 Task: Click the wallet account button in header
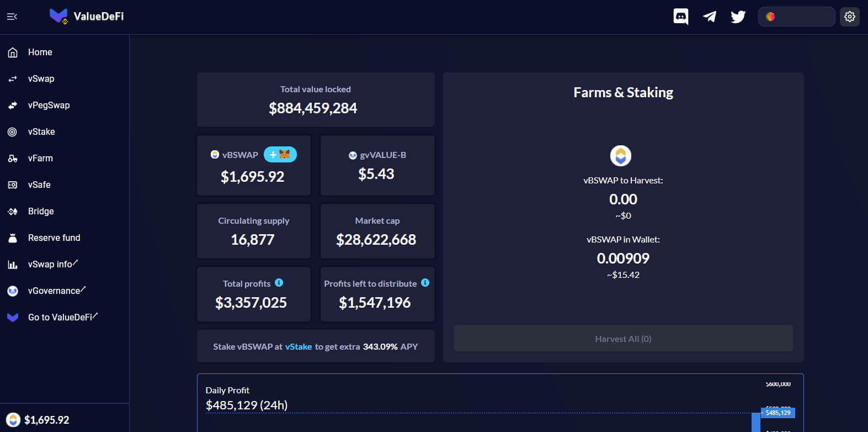click(x=796, y=17)
